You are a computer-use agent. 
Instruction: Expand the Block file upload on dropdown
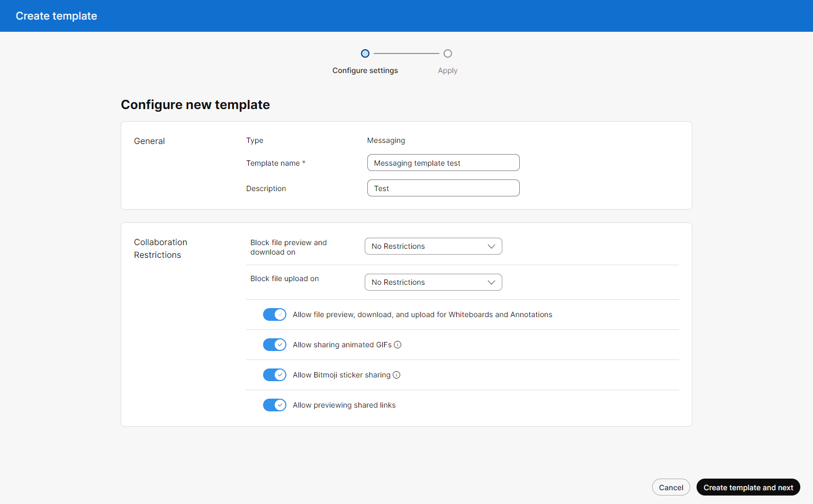coord(433,282)
